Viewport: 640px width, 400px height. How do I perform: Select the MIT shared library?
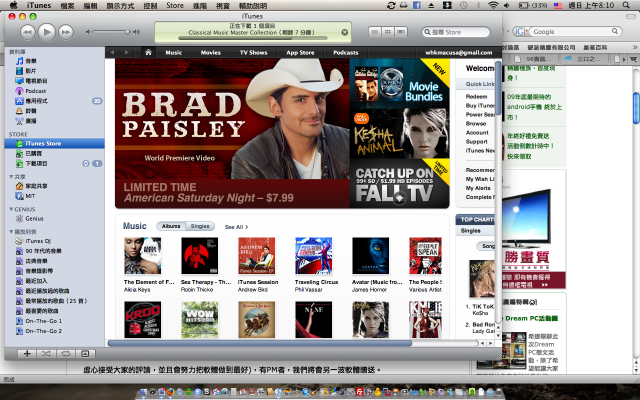click(25, 196)
